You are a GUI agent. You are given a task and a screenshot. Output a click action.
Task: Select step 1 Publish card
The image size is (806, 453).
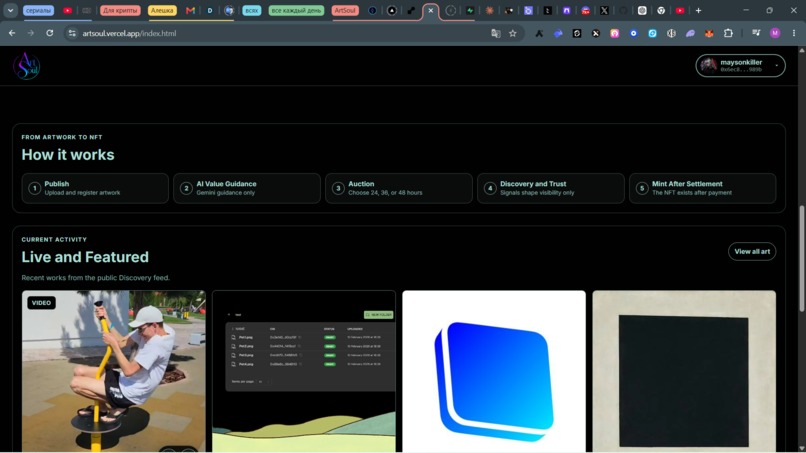[x=95, y=188]
